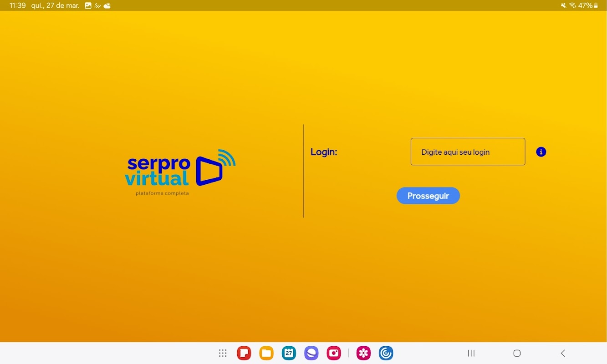Tap the clock showing 11:39
The width and height of the screenshot is (607, 364).
[17, 6]
